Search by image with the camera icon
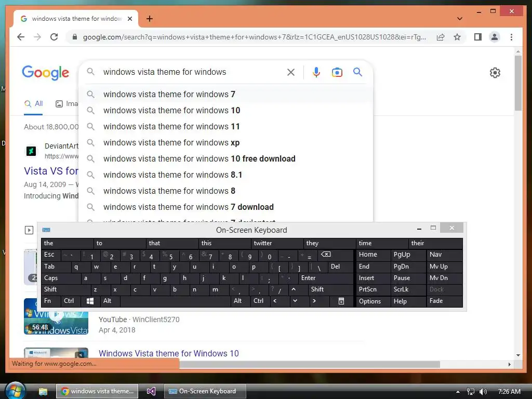The image size is (532, 399). click(x=337, y=72)
